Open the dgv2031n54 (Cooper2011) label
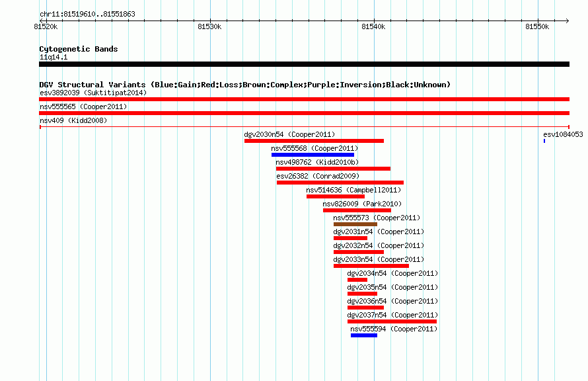 tap(379, 232)
